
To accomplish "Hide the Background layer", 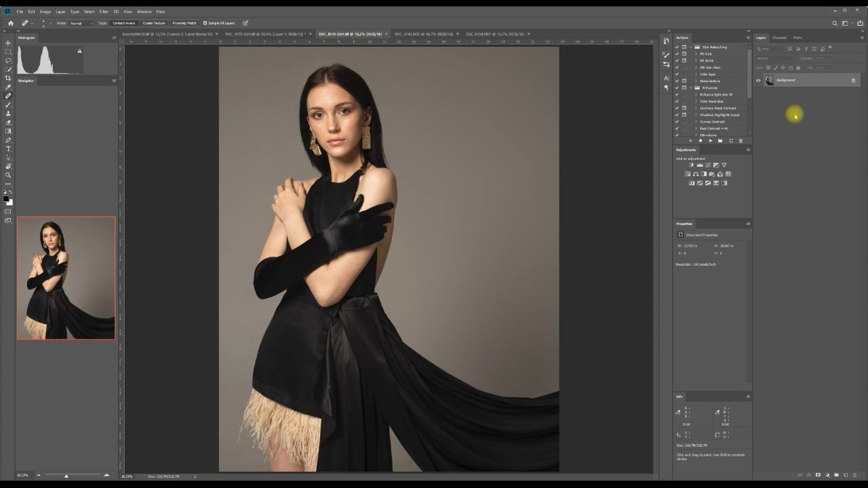I will pyautogui.click(x=757, y=80).
